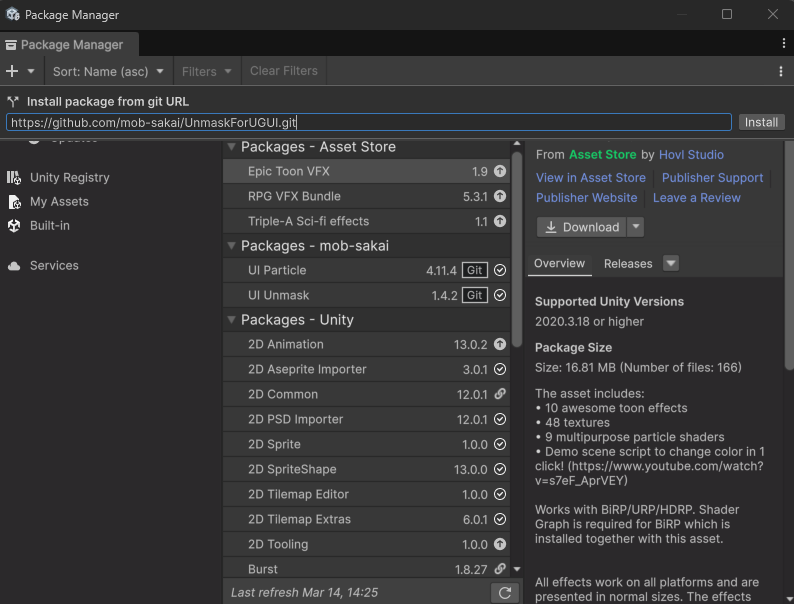Click the plus add package icon
794x604 pixels.
(x=12, y=71)
